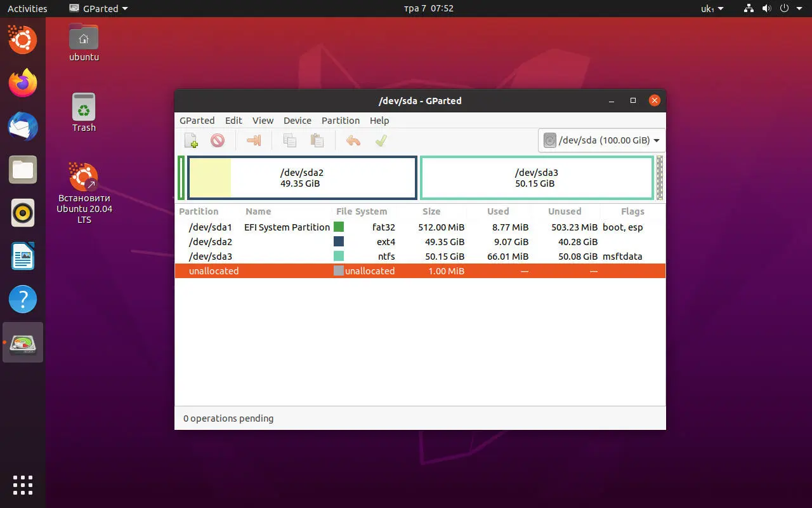Select the /dev/sda1 row in the partition list

point(420,227)
